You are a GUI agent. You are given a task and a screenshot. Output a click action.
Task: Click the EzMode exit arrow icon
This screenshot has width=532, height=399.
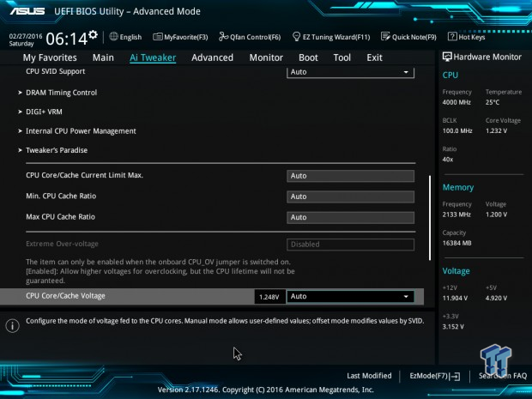pos(455,376)
